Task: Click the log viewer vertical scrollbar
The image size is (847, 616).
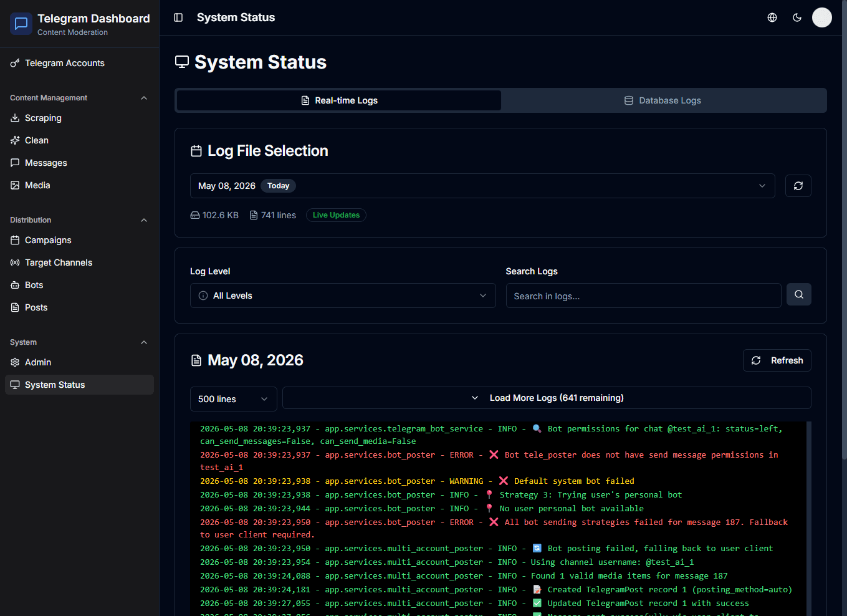Action: 809,519
